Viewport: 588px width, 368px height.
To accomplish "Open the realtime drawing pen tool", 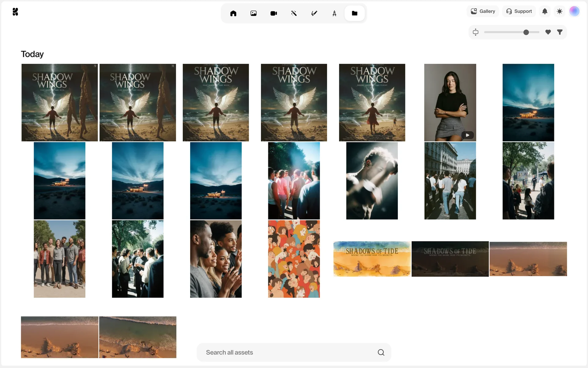I will pos(314,13).
